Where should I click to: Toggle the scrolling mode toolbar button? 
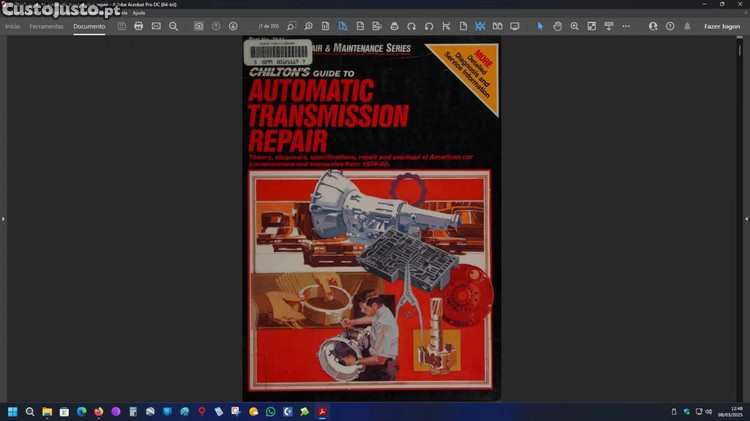pyautogui.click(x=481, y=26)
